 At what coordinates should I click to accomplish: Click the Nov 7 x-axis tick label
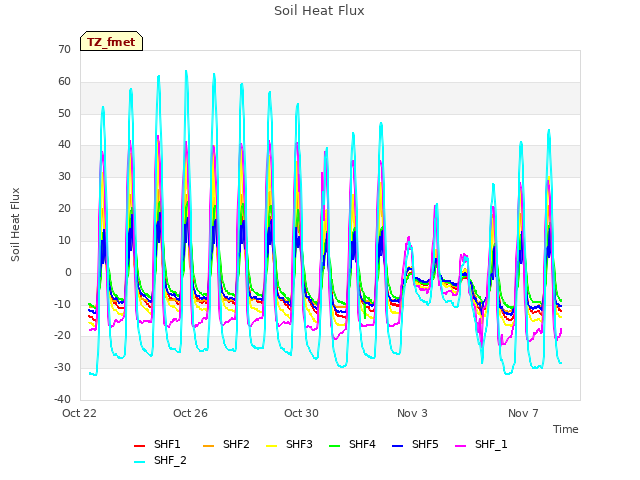tap(523, 413)
